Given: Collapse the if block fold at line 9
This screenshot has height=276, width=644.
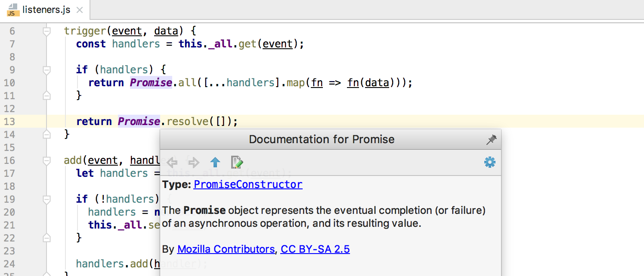Looking at the screenshot, I should pos(46,70).
